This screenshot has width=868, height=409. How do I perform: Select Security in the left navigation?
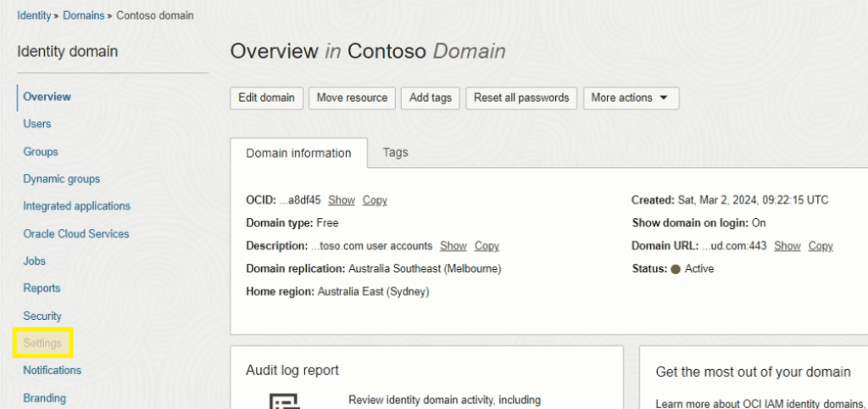42,316
